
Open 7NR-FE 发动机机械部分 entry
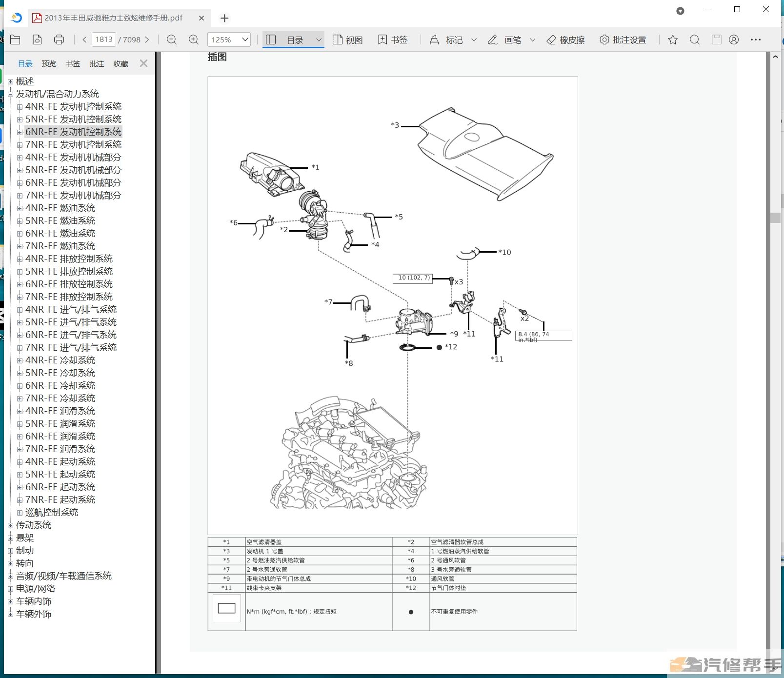(x=73, y=195)
